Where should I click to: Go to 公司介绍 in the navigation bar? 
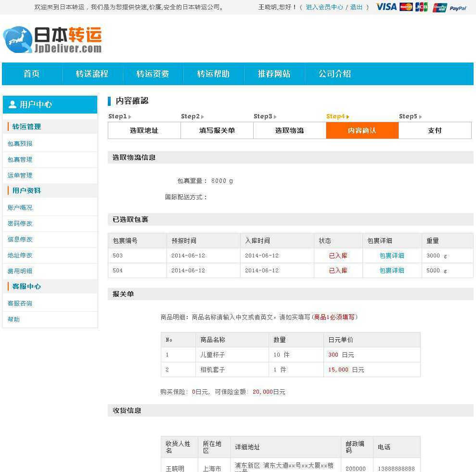pyautogui.click(x=334, y=74)
